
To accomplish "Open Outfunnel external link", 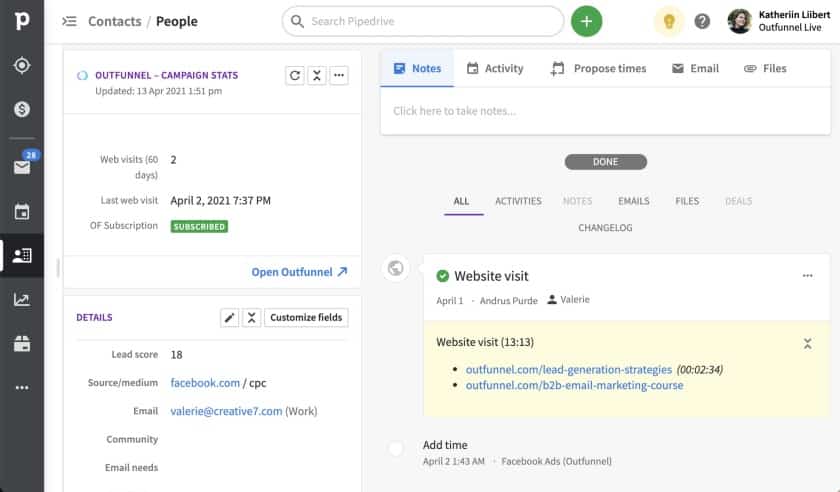I will point(299,272).
